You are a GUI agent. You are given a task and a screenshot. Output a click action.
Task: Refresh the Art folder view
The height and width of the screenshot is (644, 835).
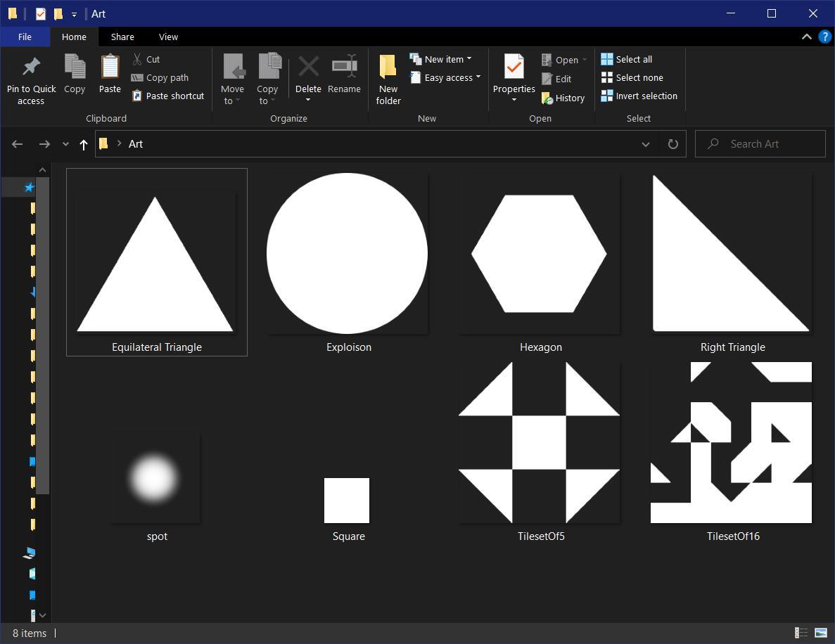click(673, 144)
